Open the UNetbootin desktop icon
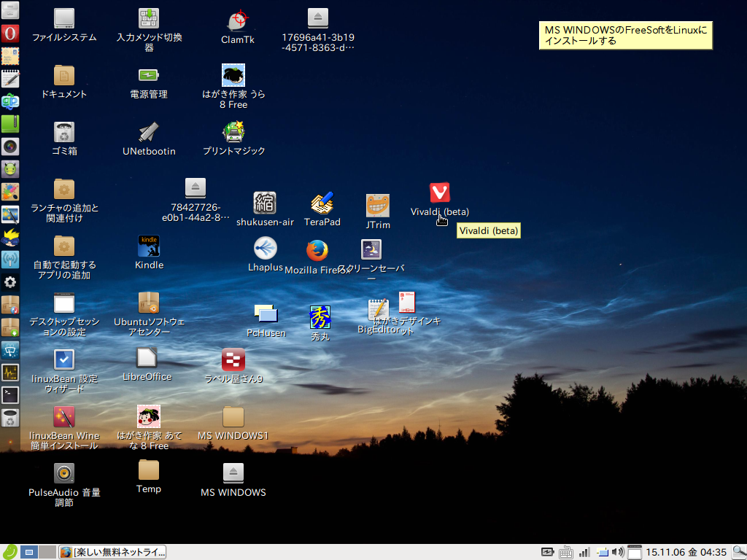The width and height of the screenshot is (747, 560). [x=149, y=133]
